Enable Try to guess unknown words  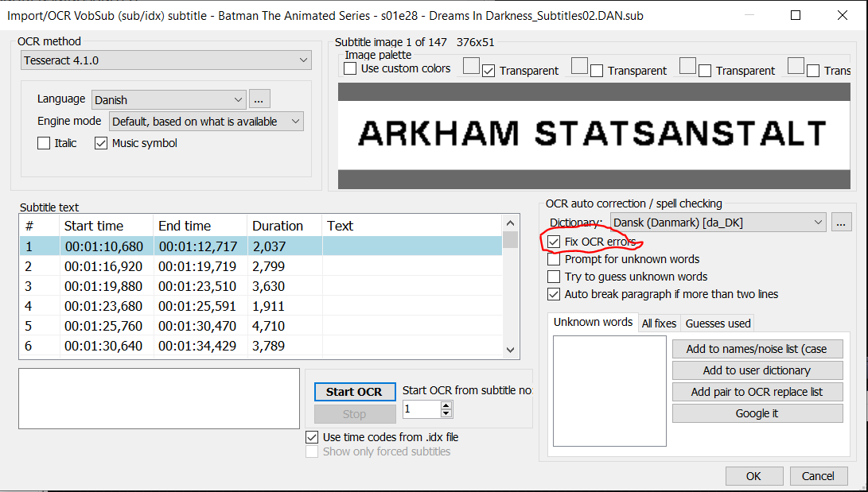coord(554,276)
